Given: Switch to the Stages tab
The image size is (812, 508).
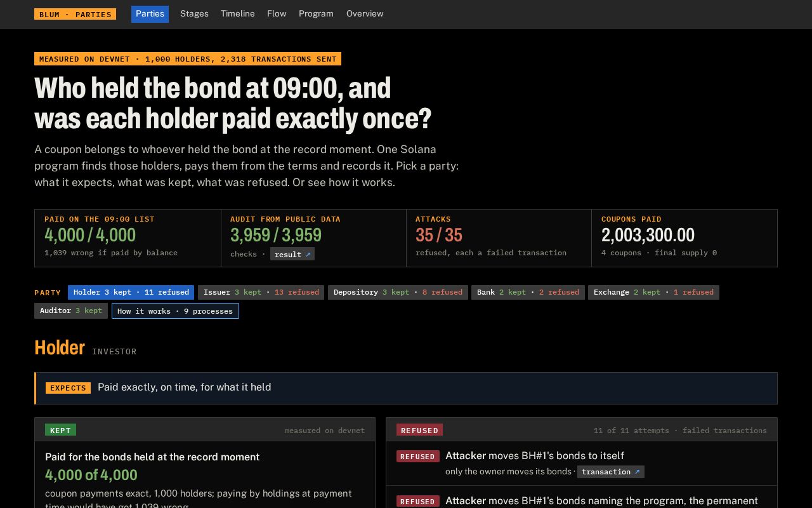Looking at the screenshot, I should click(x=194, y=14).
